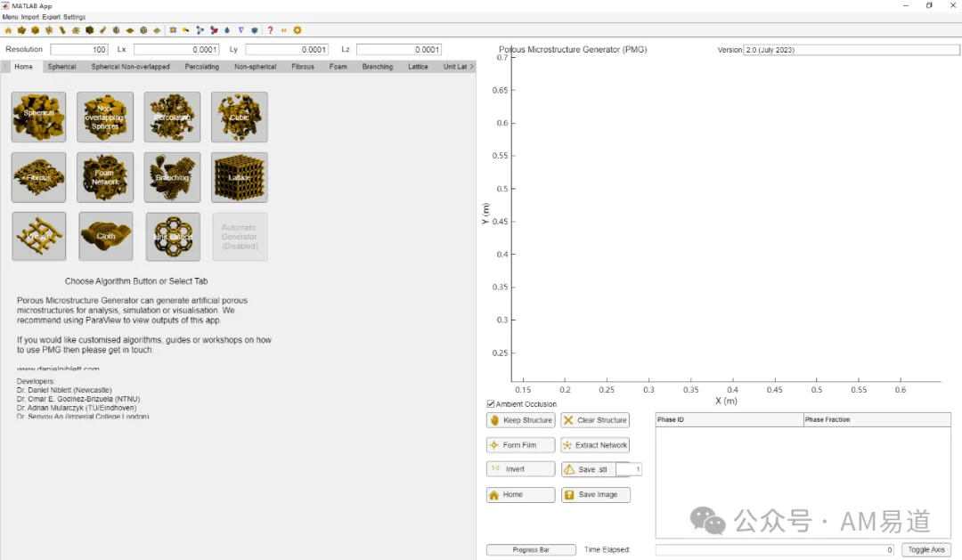Focus the Lx dimension input field

(x=176, y=49)
